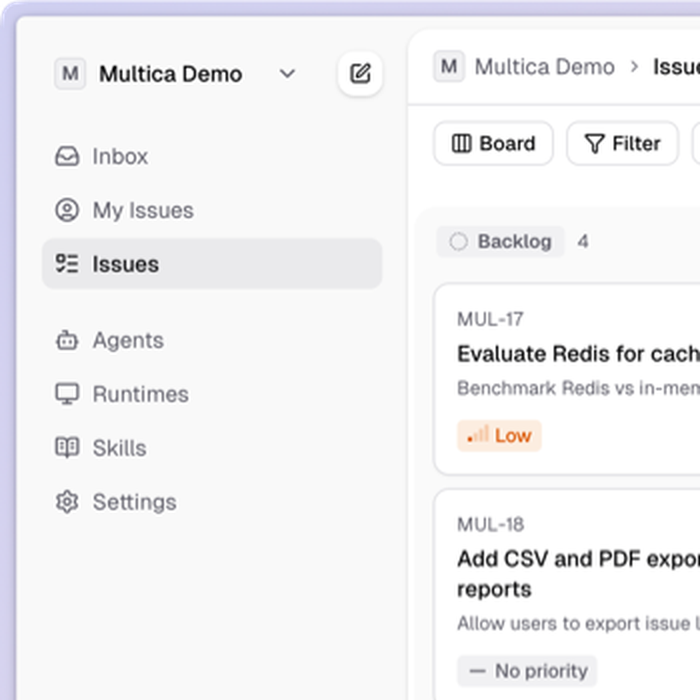The height and width of the screenshot is (700, 700).
Task: Open the Agents page
Action: click(212, 341)
